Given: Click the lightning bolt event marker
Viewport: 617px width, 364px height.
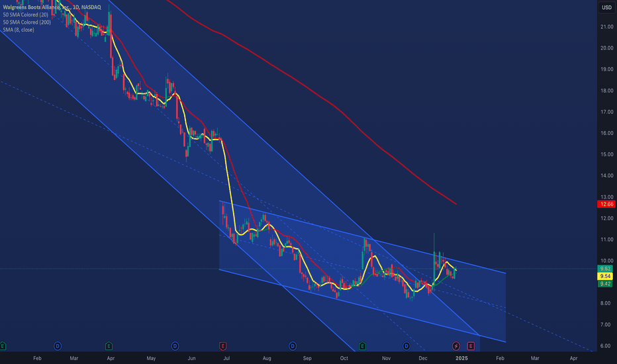Looking at the screenshot, I should (x=456, y=346).
